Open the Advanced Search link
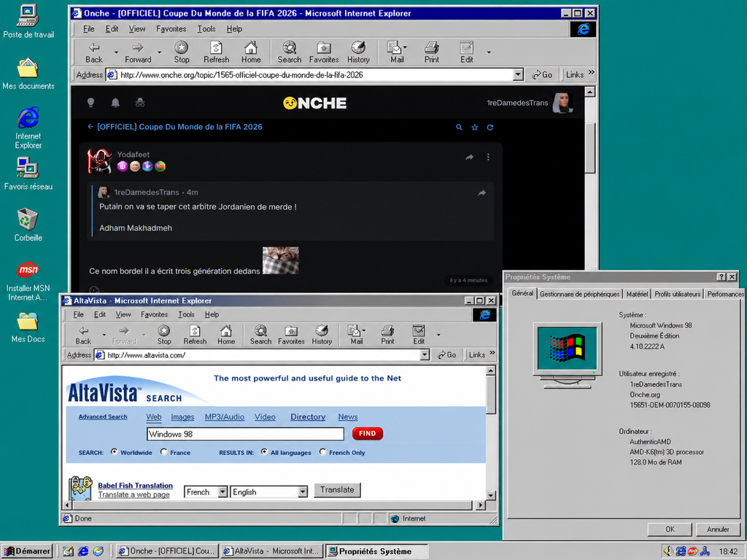747x560 pixels. pyautogui.click(x=103, y=416)
